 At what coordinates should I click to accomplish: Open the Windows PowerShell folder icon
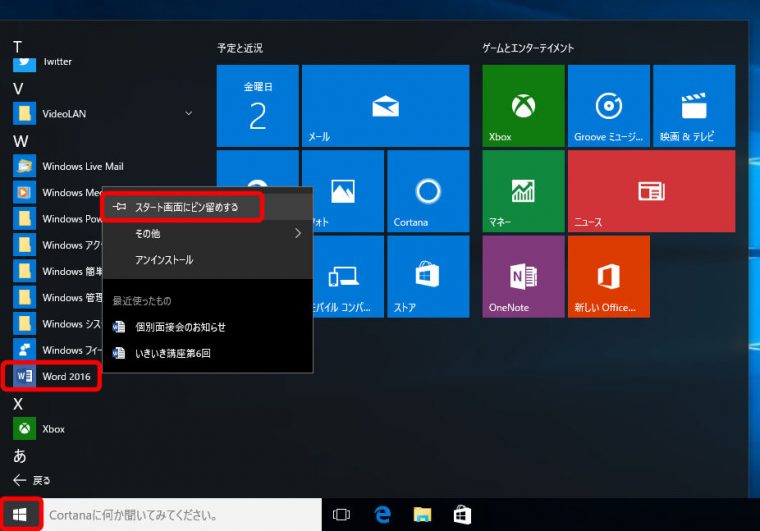(x=24, y=219)
